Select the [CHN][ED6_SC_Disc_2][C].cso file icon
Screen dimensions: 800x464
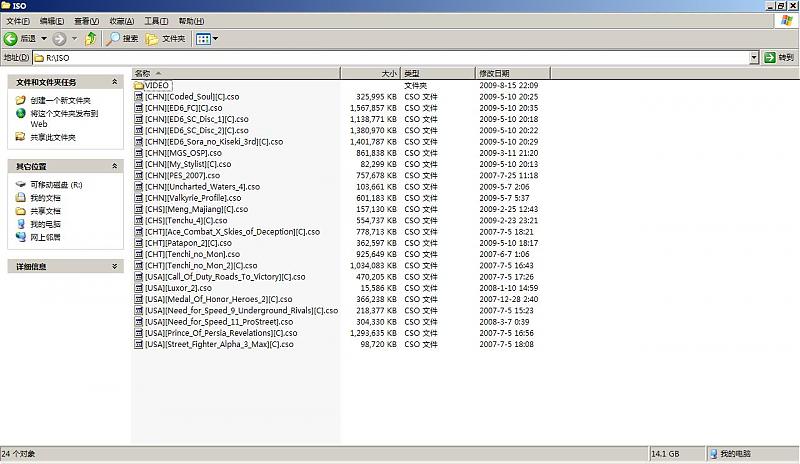(138, 130)
